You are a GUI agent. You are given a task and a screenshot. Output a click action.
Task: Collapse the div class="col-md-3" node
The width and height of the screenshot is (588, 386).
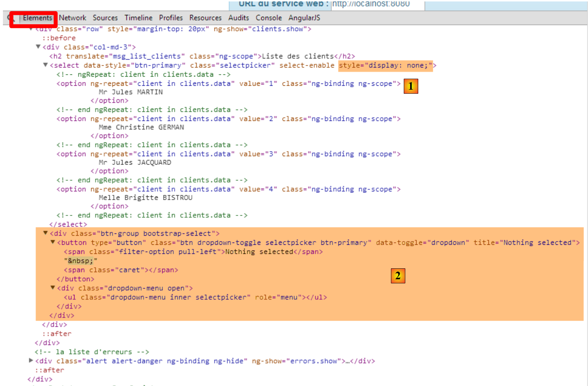pos(38,47)
